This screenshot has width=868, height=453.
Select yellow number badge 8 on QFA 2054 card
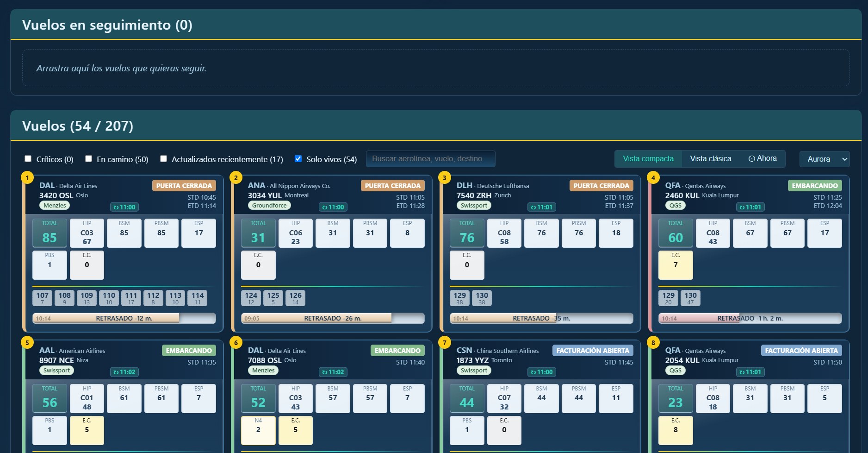653,343
